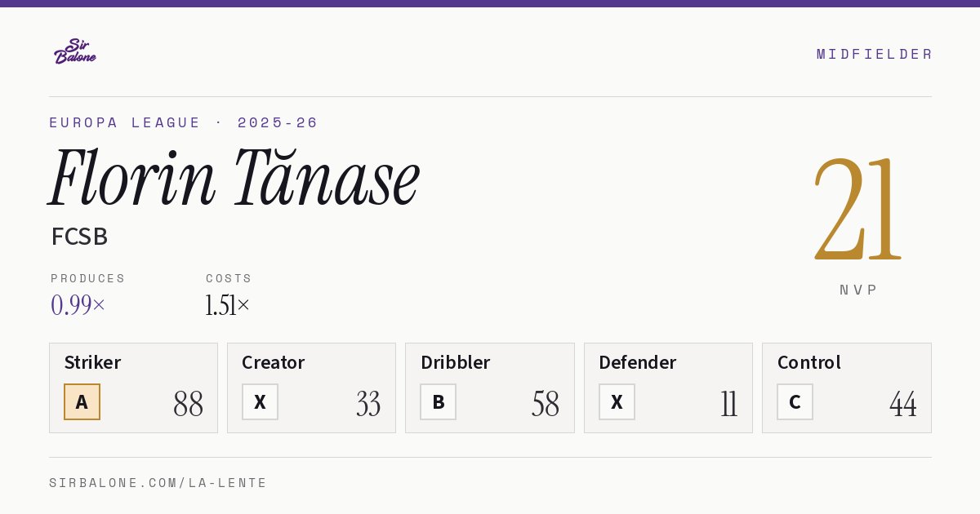
Task: Select the X grade badge for Defender
Action: click(x=617, y=402)
